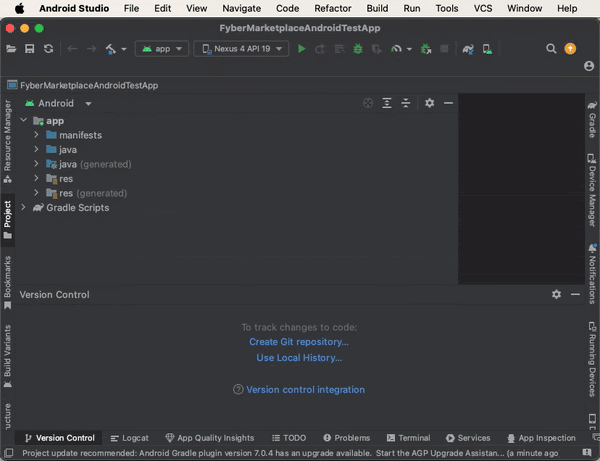The width and height of the screenshot is (600, 461).
Task: Open the Services tab
Action: [x=468, y=438]
